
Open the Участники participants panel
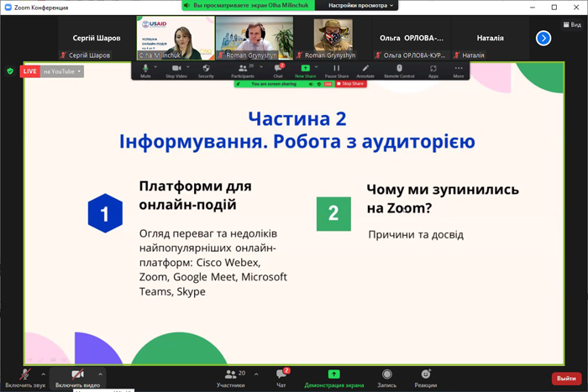(x=231, y=378)
